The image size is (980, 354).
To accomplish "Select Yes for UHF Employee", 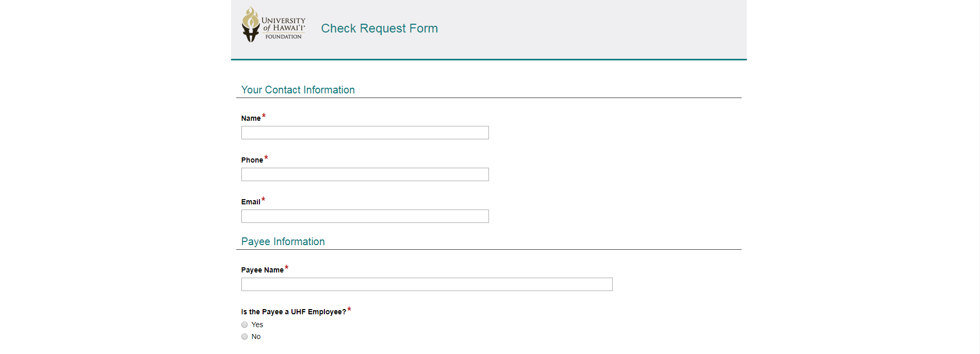I will 244,325.
